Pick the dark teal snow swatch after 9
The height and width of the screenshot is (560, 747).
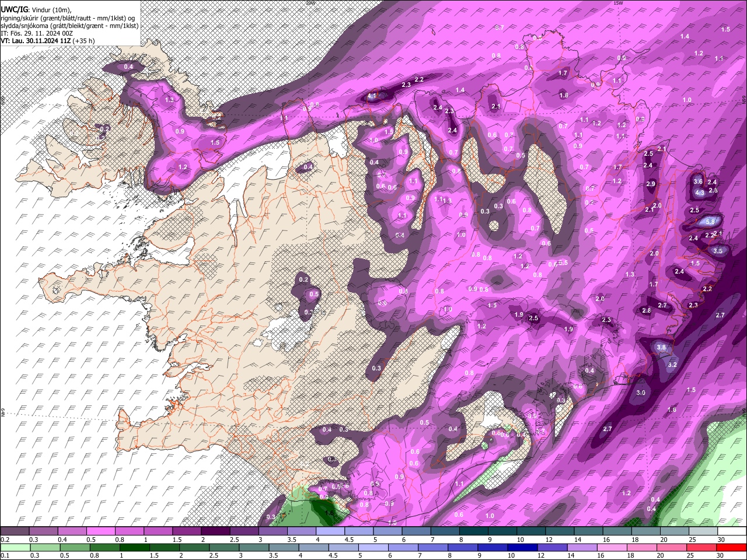tap(502, 531)
